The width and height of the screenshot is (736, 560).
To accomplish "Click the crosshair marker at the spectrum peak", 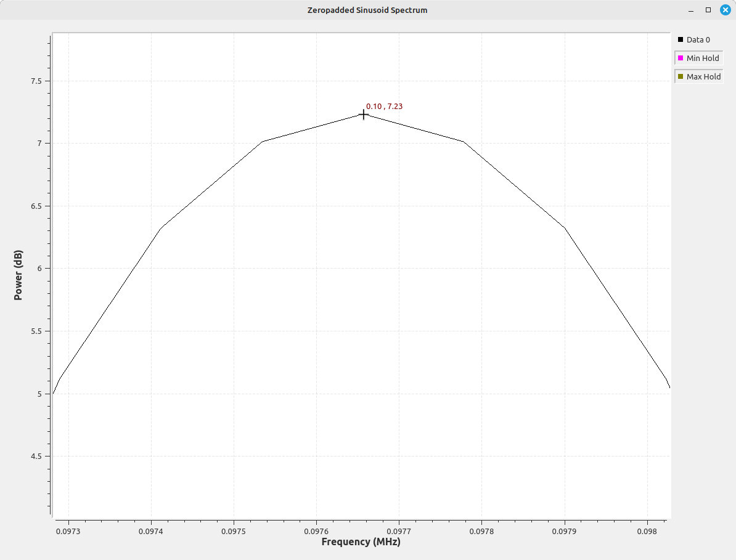I will [x=363, y=114].
